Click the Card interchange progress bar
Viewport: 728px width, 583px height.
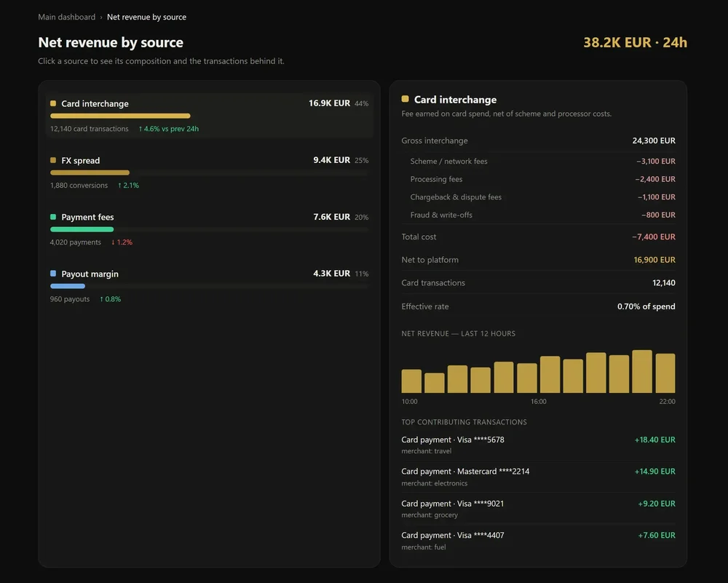coord(120,116)
